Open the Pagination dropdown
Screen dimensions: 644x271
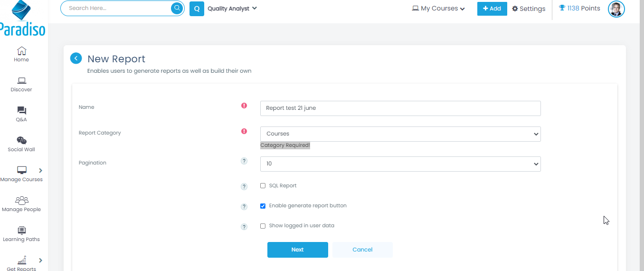(400, 164)
